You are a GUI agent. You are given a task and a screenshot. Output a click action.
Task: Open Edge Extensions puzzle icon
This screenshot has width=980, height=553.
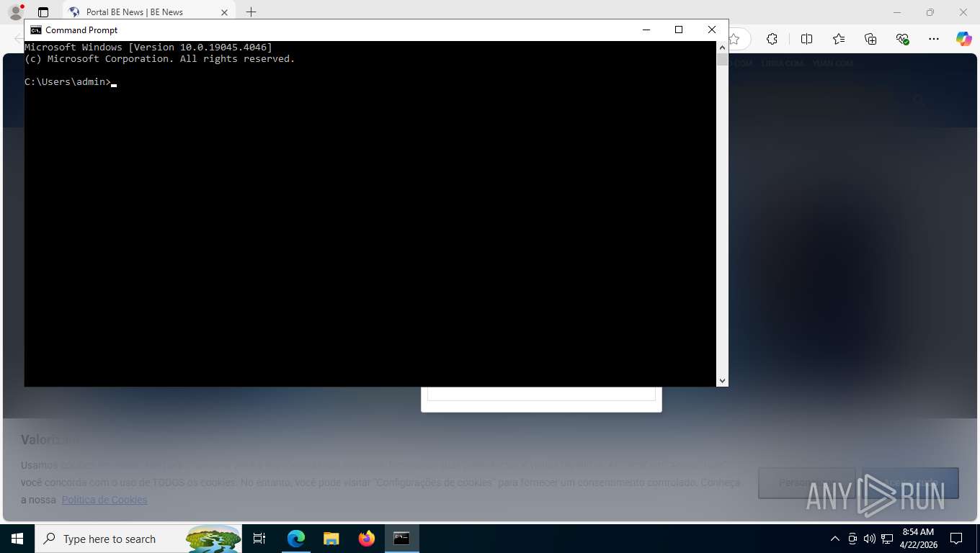coord(772,39)
